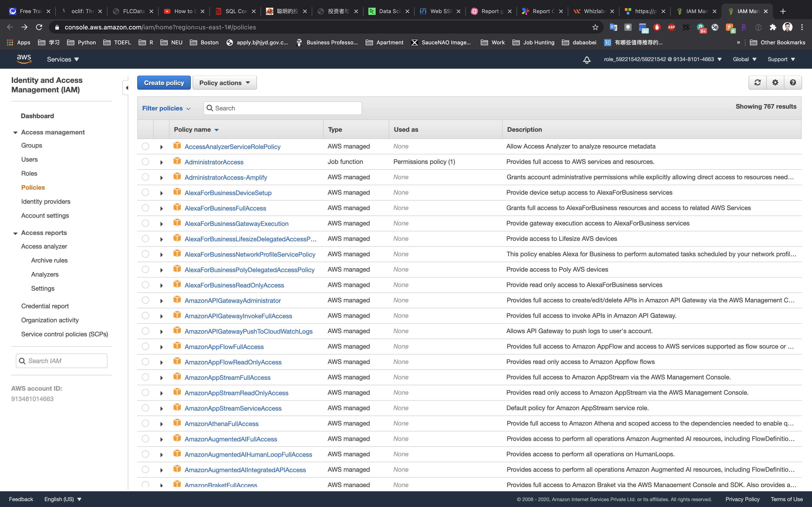Bookmark this page with star icon

595,27
